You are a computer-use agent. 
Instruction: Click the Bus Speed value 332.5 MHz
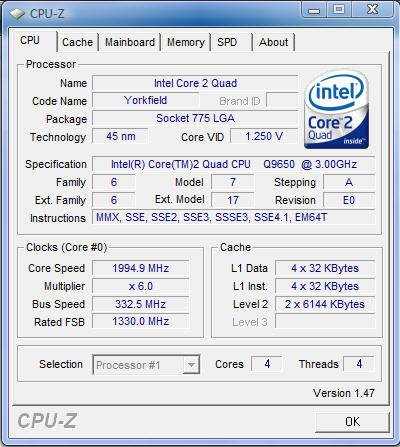[x=141, y=304]
